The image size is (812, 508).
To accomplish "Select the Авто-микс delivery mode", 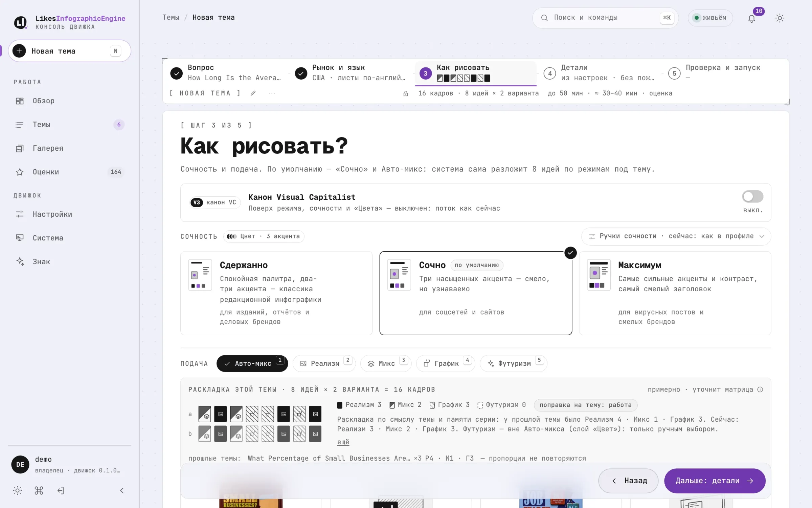I will (x=252, y=363).
